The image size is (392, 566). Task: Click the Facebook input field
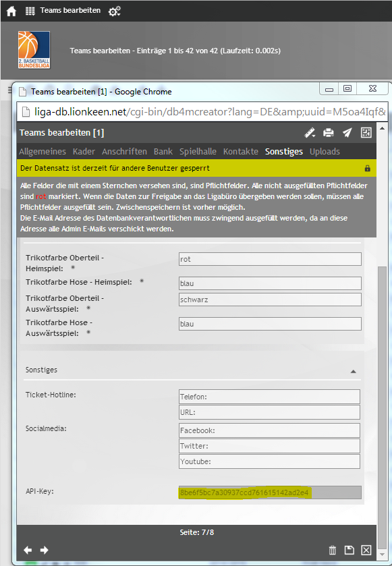pyautogui.click(x=269, y=430)
